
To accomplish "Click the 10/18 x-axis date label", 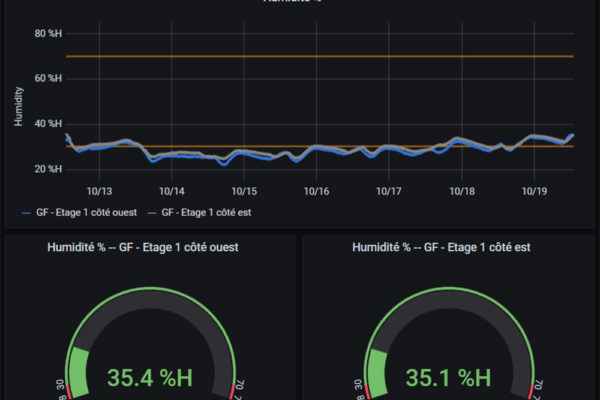I will point(462,191).
